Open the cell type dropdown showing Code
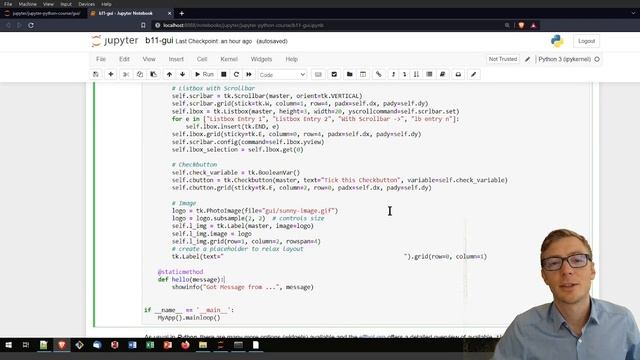 [x=282, y=75]
